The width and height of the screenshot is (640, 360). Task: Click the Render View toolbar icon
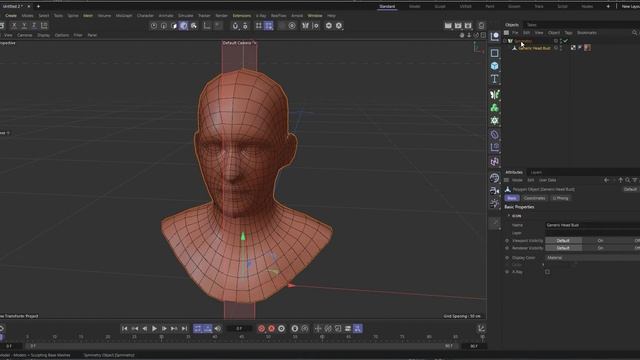(448, 25)
